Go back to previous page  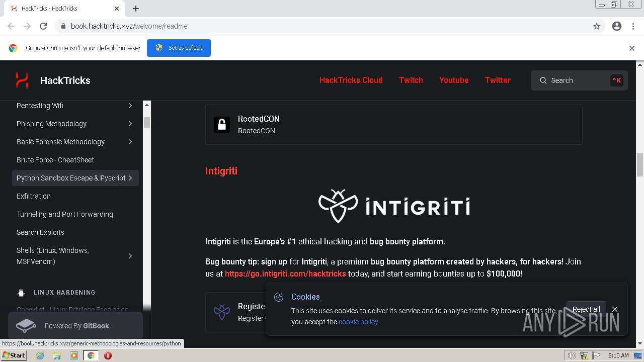point(11,26)
